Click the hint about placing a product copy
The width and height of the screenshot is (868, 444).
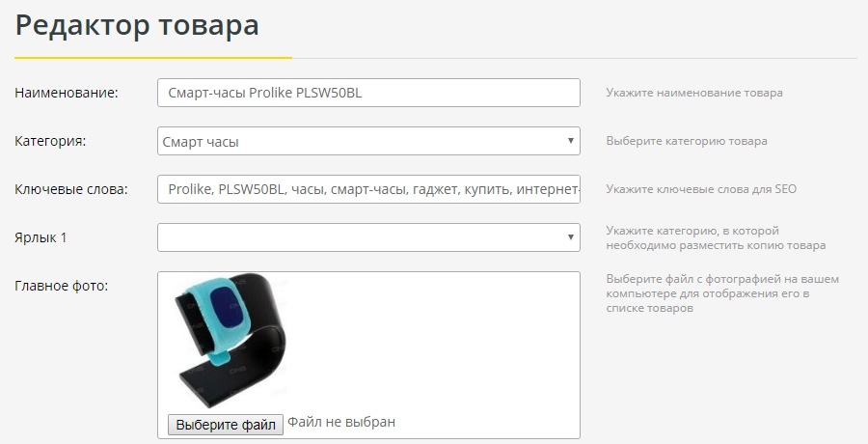click(716, 238)
